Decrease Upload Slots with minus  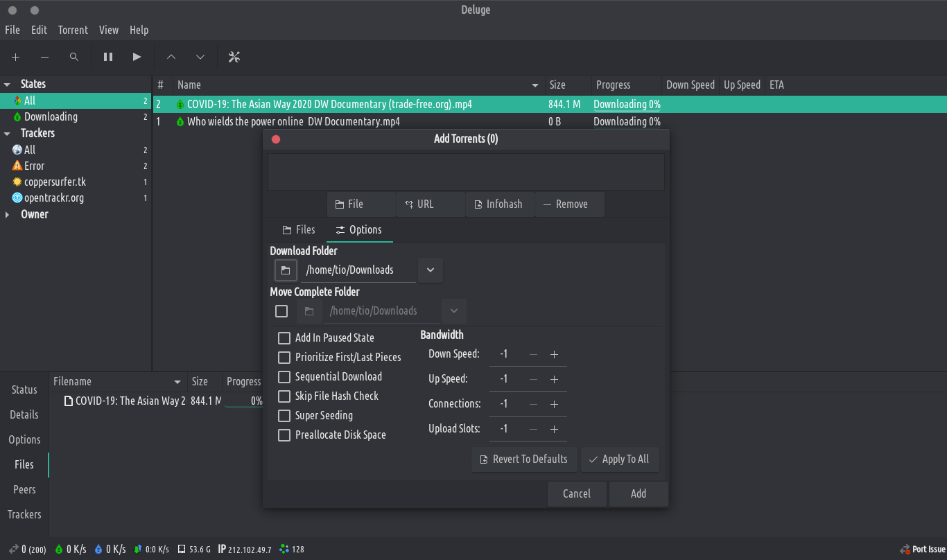[x=533, y=429]
